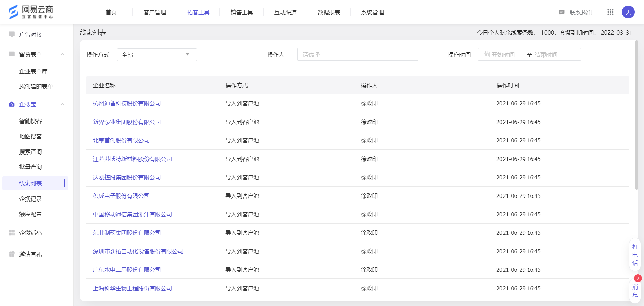Open the 数据报表 tab

[x=329, y=12]
